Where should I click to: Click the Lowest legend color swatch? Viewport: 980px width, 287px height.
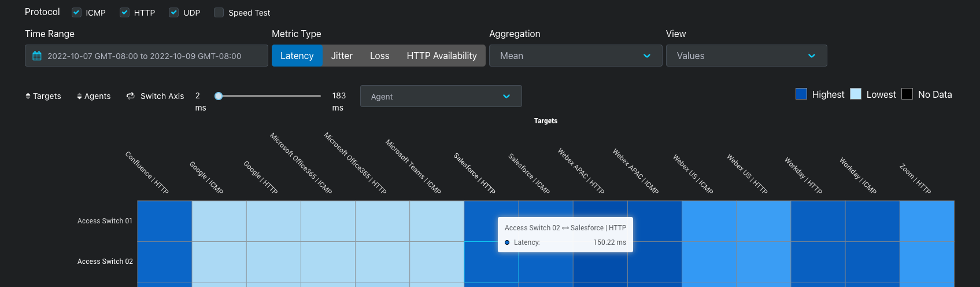click(x=856, y=94)
